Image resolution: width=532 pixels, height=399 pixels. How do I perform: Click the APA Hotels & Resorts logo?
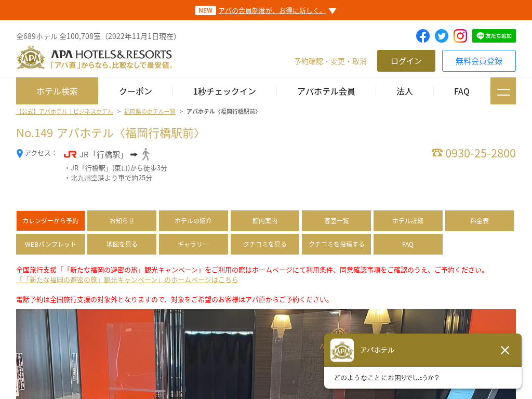click(95, 58)
